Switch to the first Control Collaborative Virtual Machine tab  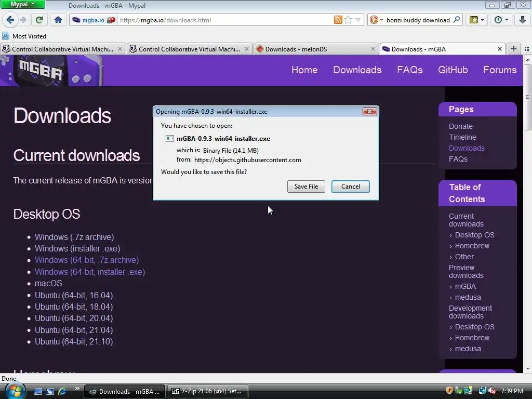click(63, 49)
